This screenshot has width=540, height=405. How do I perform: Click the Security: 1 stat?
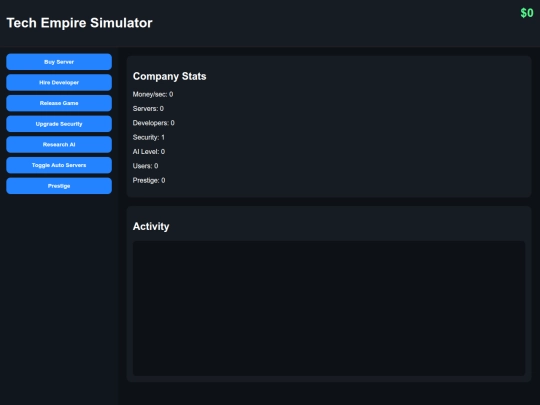tap(149, 137)
